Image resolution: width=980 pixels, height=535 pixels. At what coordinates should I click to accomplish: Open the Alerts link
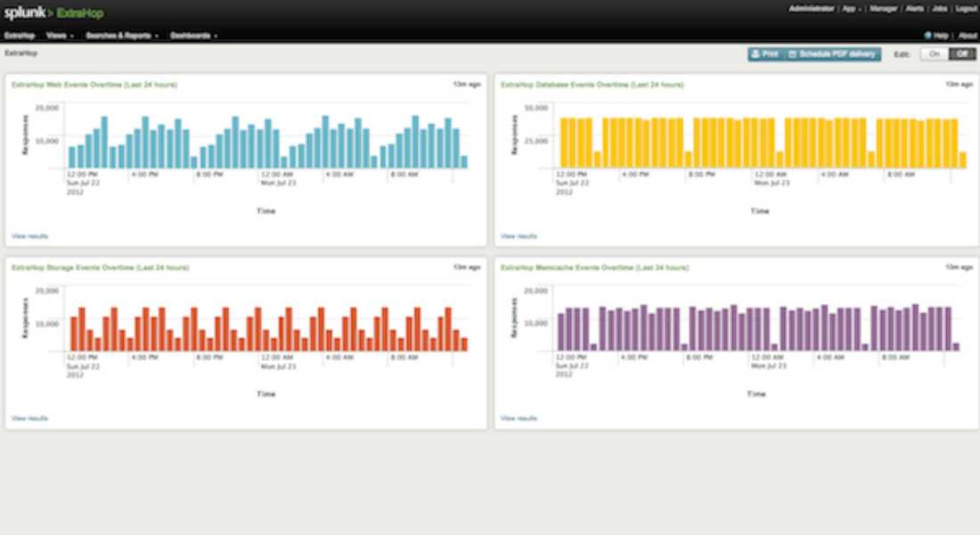pyautogui.click(x=914, y=9)
